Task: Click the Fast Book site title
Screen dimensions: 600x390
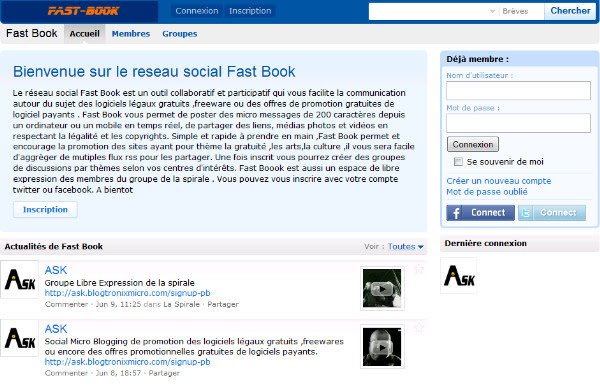Action: 32,33
